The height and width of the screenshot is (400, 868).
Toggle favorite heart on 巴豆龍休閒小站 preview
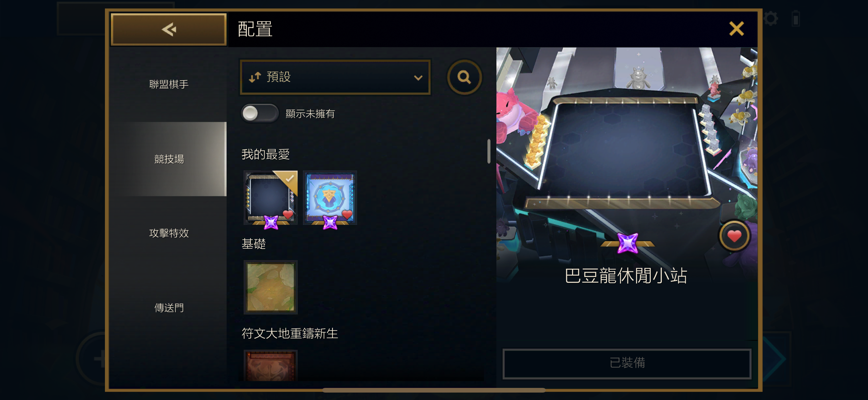click(734, 236)
